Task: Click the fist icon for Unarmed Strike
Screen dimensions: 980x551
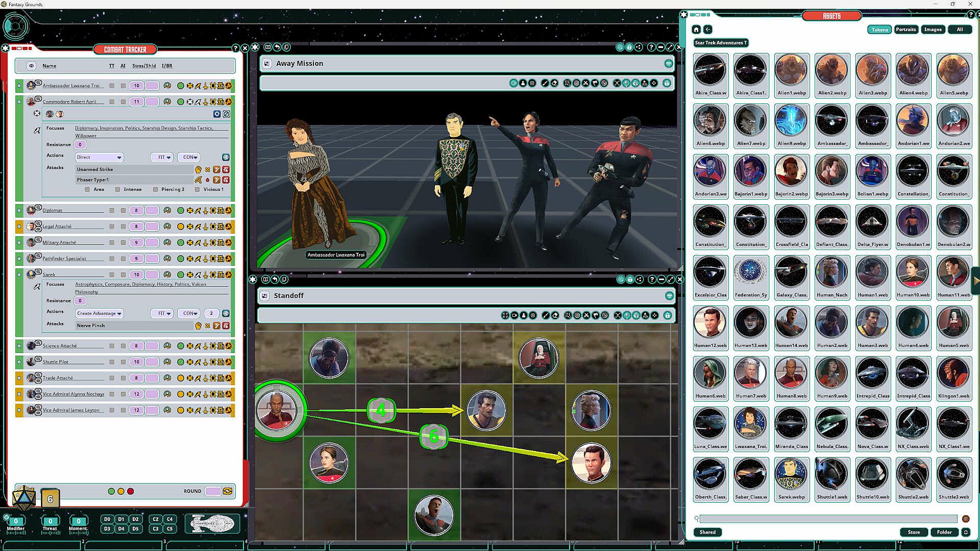Action: pos(198,169)
